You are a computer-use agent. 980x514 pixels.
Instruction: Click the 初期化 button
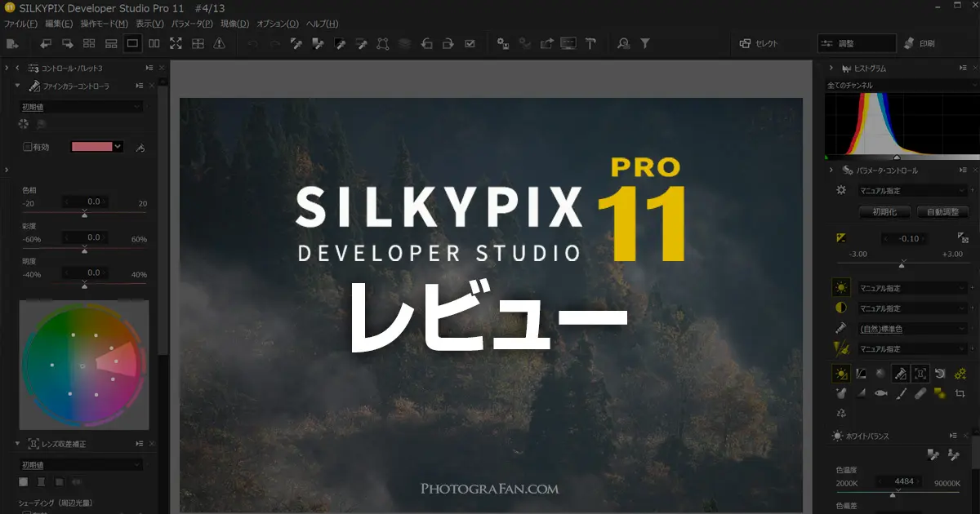[x=884, y=212]
